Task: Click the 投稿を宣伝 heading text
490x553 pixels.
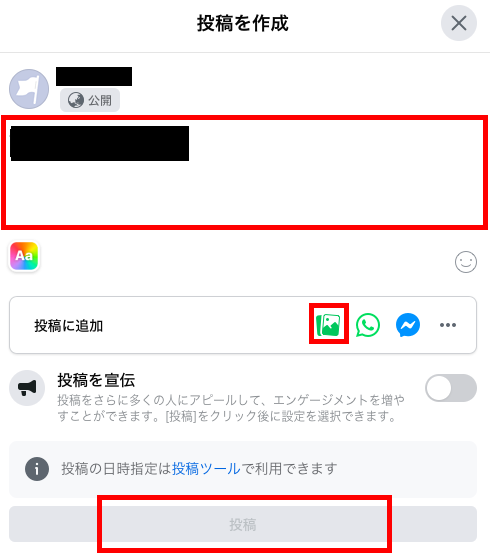Action: click(x=96, y=380)
